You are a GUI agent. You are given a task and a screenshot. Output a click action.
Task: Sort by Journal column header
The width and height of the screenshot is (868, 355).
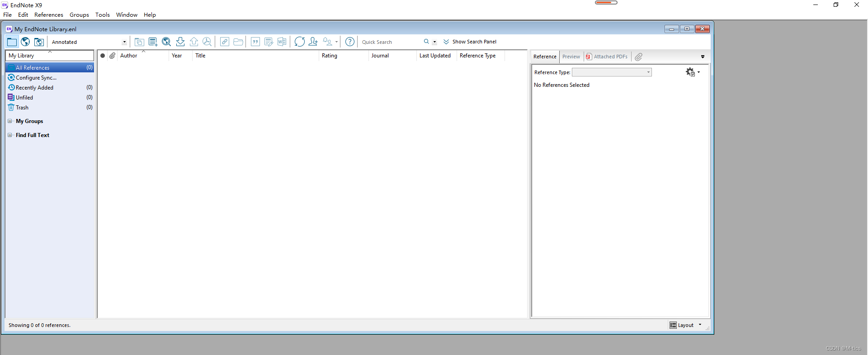tap(392, 56)
